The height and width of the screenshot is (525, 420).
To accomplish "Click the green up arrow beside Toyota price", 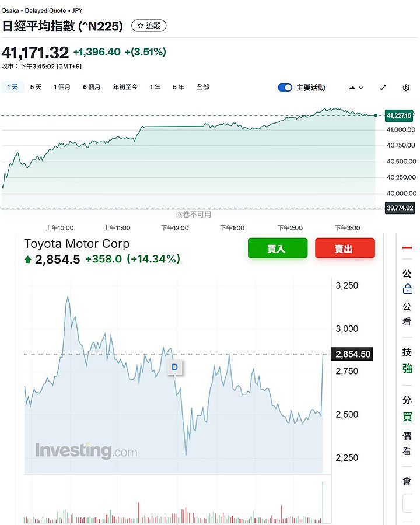I will tap(28, 260).
